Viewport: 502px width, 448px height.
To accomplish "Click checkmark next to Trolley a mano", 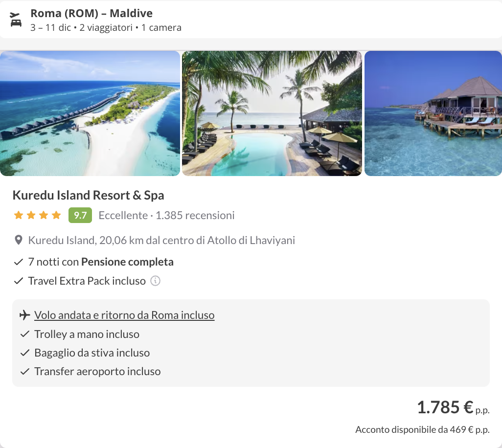I will (x=25, y=335).
